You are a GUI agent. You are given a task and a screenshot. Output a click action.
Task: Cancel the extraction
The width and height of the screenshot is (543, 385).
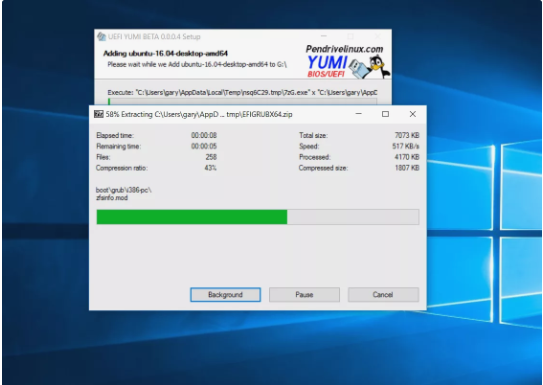(383, 295)
